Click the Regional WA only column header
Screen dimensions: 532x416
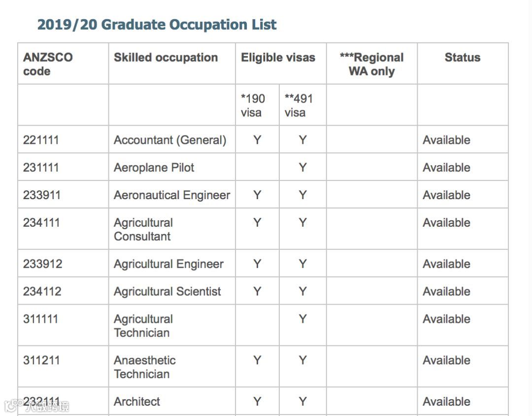(x=371, y=64)
